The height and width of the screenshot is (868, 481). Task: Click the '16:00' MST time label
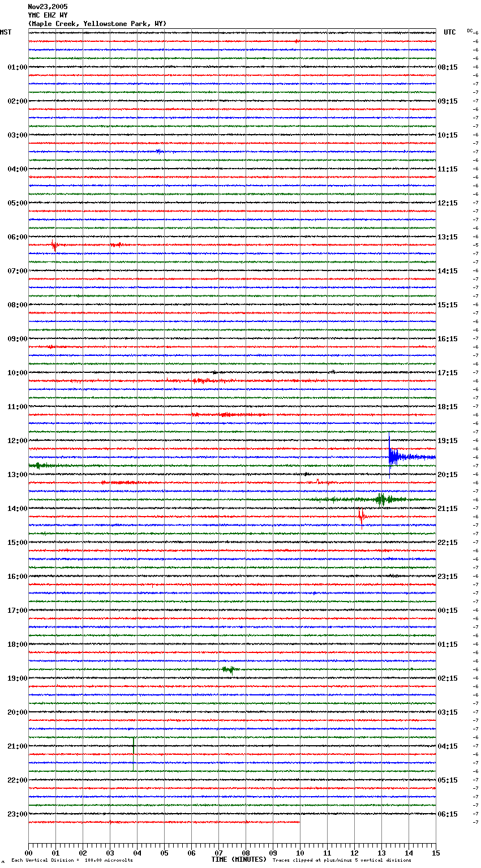18,577
